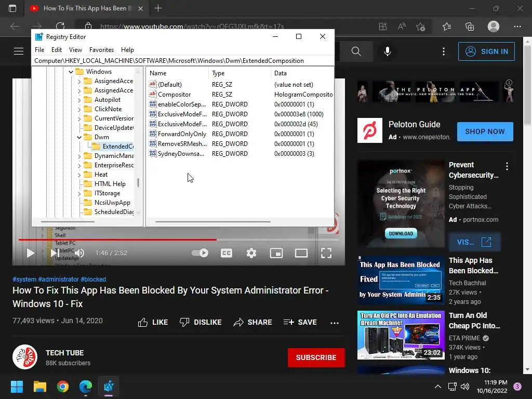Subscribe to the TECH TUBE channel
The height and width of the screenshot is (399, 532).
click(316, 357)
